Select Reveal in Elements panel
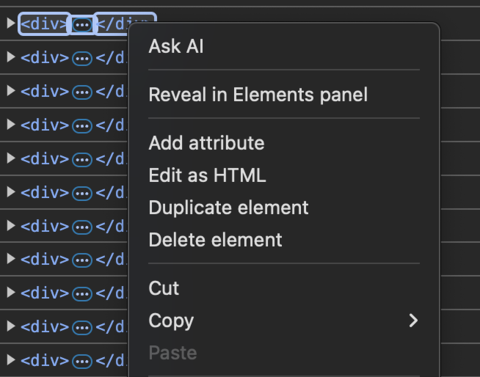 (x=258, y=95)
